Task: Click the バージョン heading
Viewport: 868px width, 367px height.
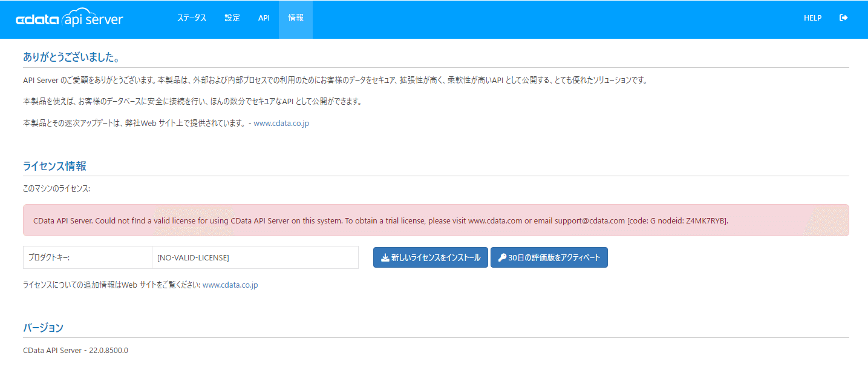Action: (x=43, y=328)
